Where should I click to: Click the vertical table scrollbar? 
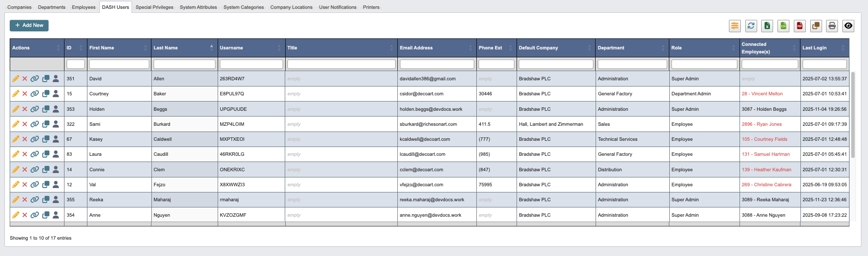[x=853, y=115]
